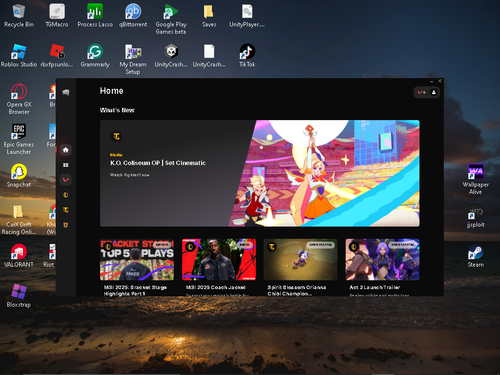The height and width of the screenshot is (375, 500).
Task: Open Legends of Runeterra shield icon
Action: (x=66, y=225)
